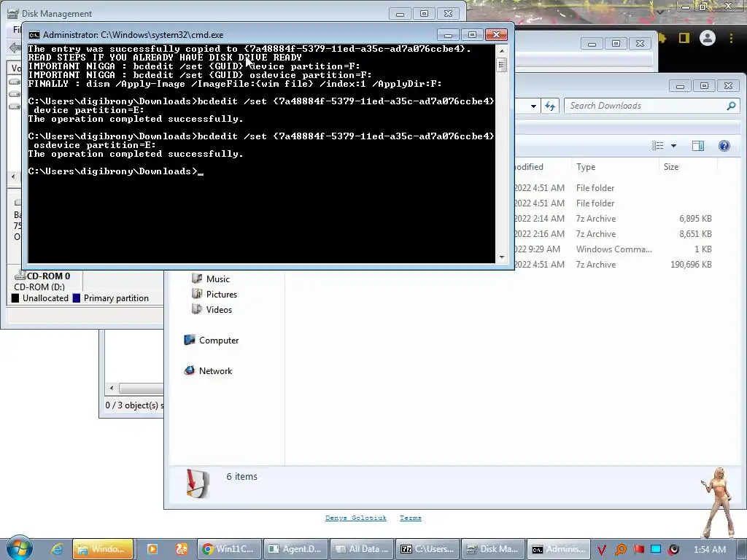The width and height of the screenshot is (747, 560).
Task: Click the Chrome side panel icon
Action: [x=684, y=38]
